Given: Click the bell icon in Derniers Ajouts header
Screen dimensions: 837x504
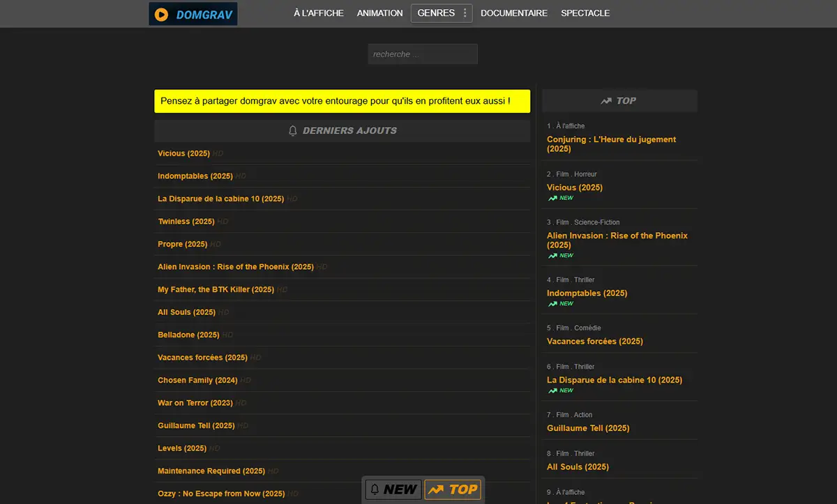Looking at the screenshot, I should 293,130.
